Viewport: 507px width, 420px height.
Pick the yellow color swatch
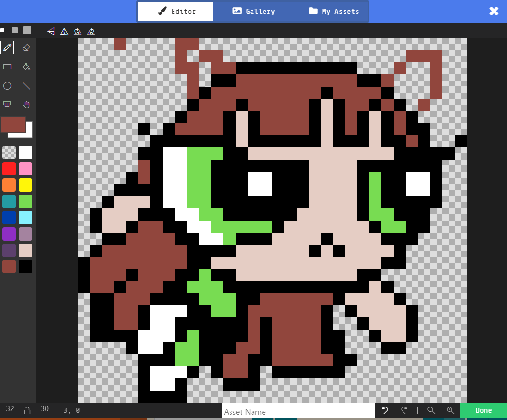(x=25, y=185)
